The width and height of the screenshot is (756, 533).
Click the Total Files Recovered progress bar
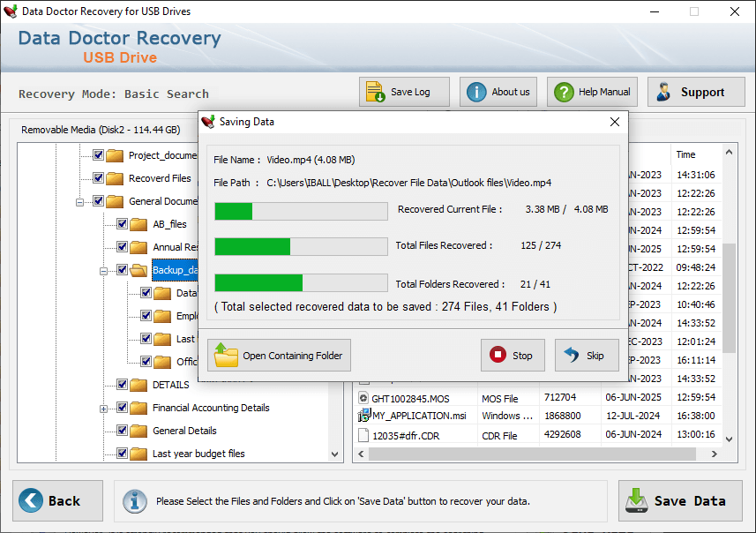click(302, 246)
